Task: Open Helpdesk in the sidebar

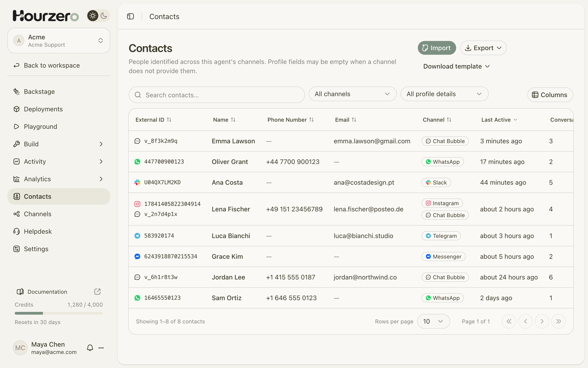Action: 59,231
